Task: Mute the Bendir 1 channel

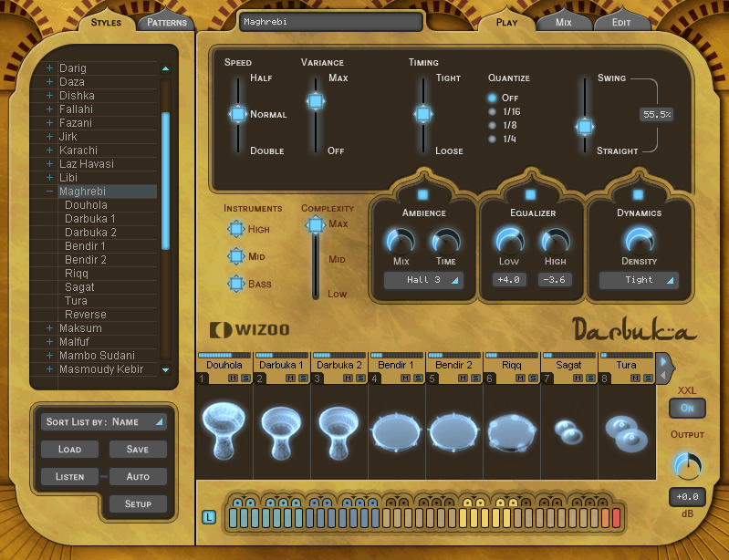Action: coord(406,379)
